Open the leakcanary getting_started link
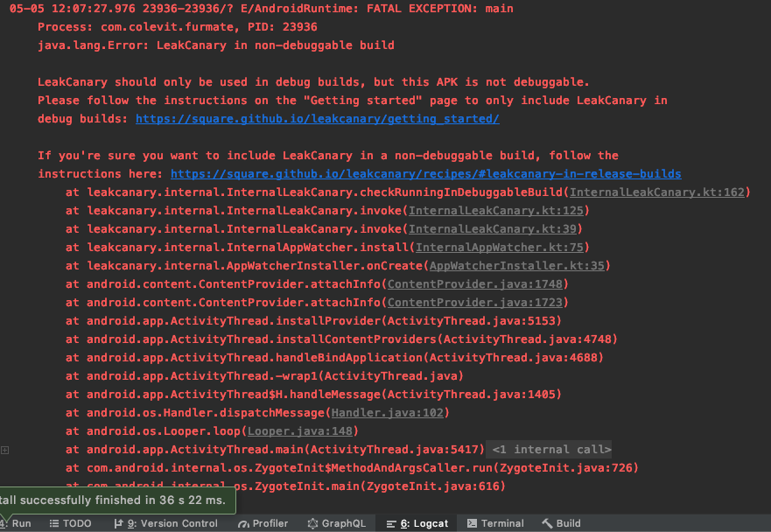This screenshot has width=771, height=532. coord(318,118)
